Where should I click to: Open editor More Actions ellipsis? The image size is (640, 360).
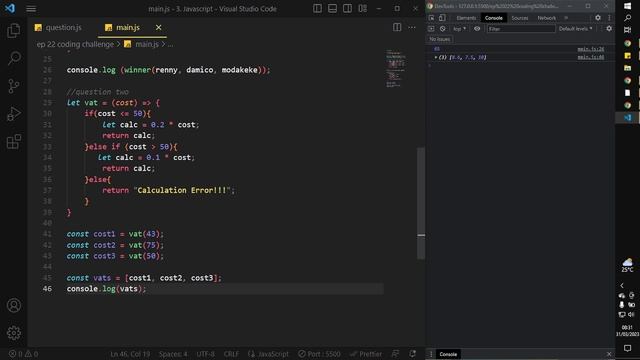coord(412,27)
